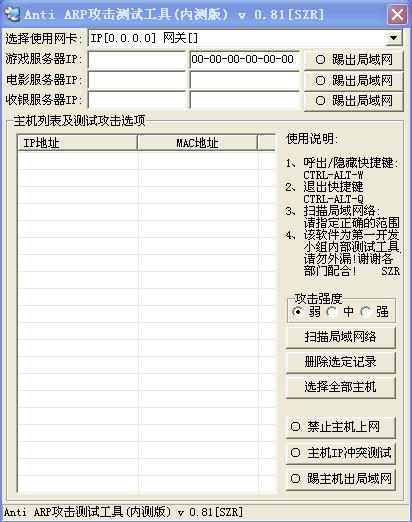412x522 pixels.
Task: Click the app icon in the title bar
Action: (x=12, y=14)
